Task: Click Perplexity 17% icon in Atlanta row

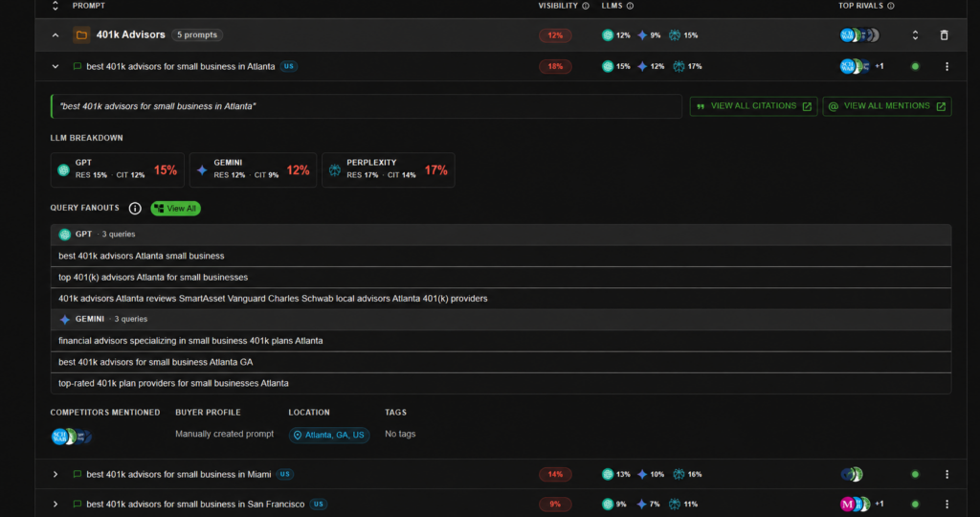Action: (x=679, y=66)
